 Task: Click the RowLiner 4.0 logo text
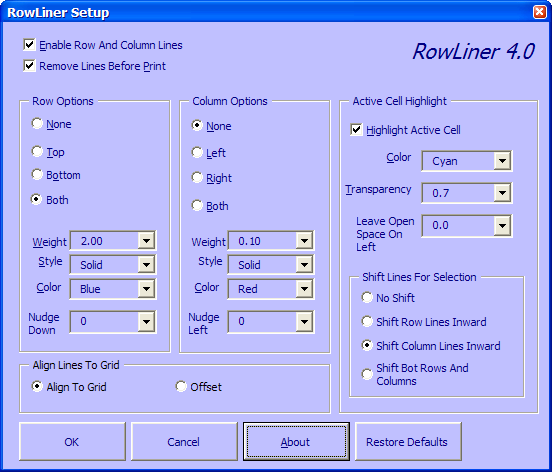474,51
